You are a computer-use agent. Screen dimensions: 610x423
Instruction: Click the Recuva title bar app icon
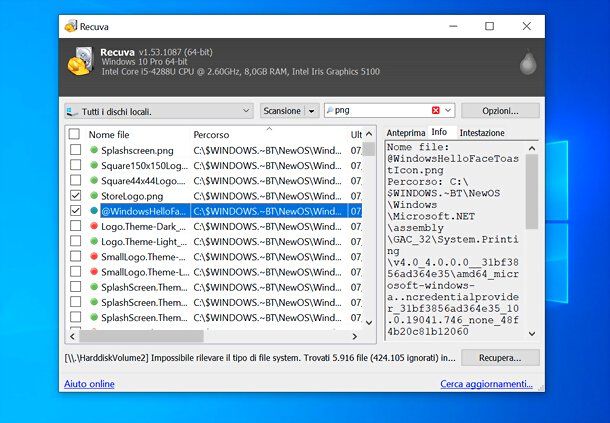coord(71,26)
